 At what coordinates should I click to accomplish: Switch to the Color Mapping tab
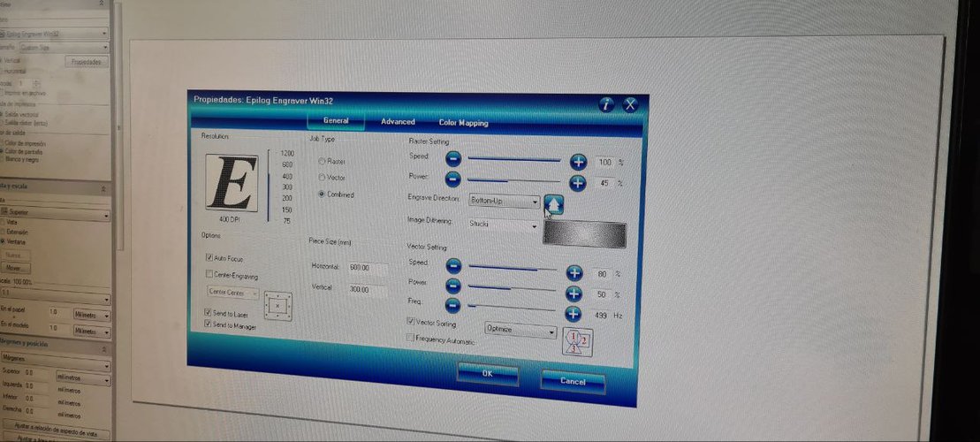463,123
